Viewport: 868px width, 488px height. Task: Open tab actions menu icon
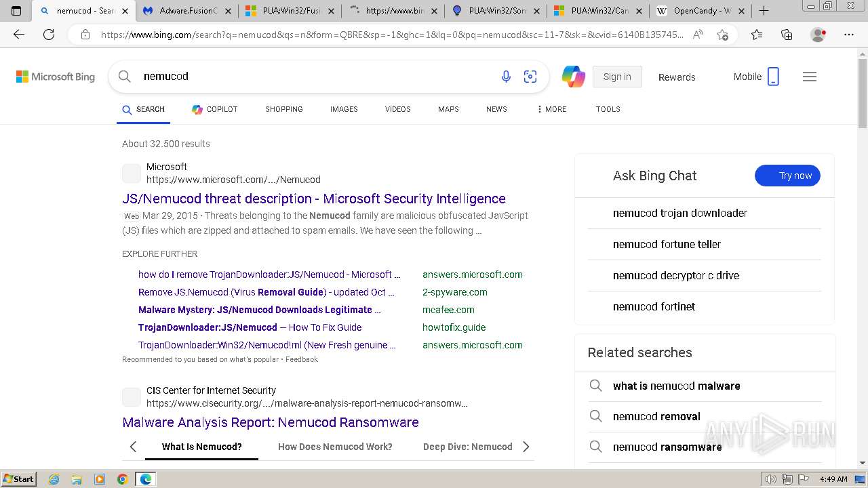click(x=16, y=11)
